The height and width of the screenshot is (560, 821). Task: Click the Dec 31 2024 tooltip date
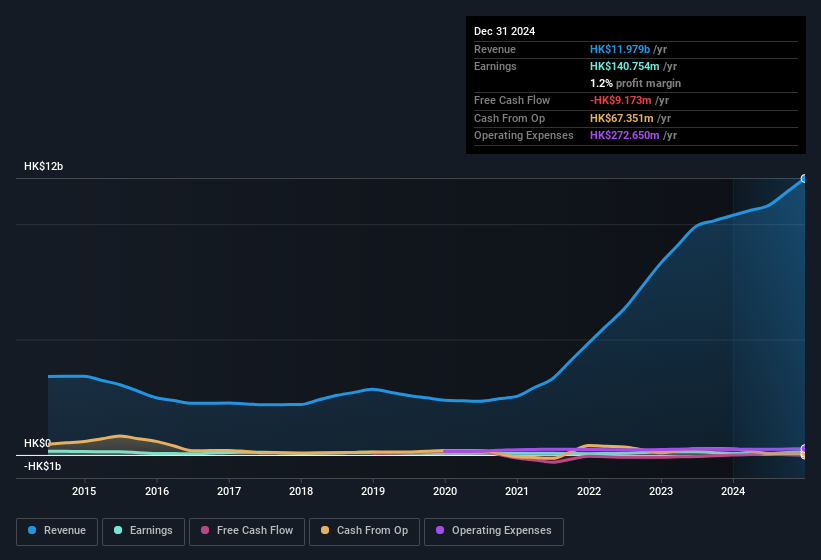504,31
